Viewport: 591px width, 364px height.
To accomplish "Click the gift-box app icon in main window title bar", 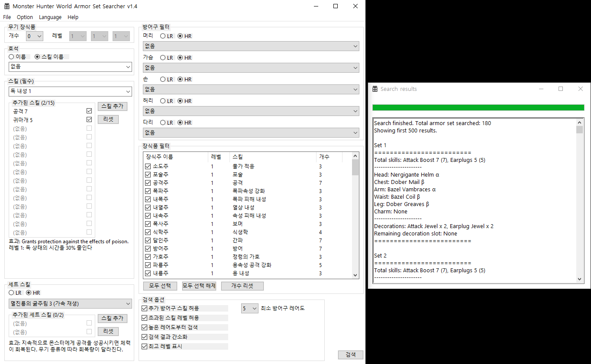I will click(7, 6).
